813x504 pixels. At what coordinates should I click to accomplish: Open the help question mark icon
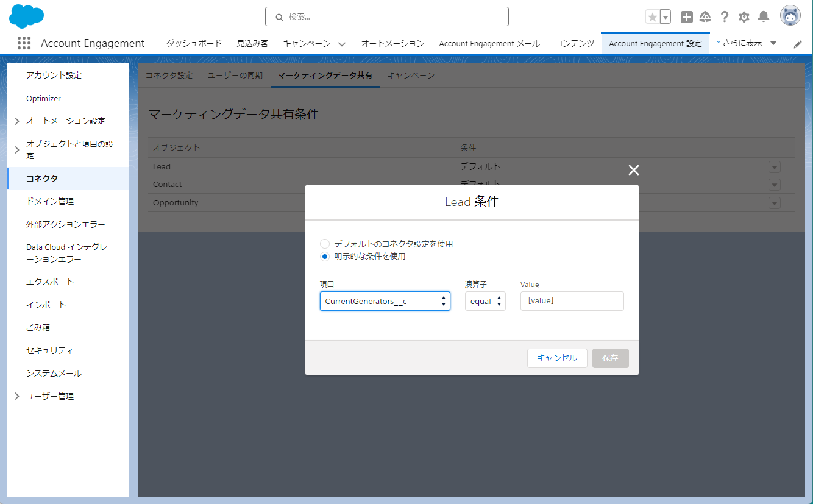[x=725, y=17]
